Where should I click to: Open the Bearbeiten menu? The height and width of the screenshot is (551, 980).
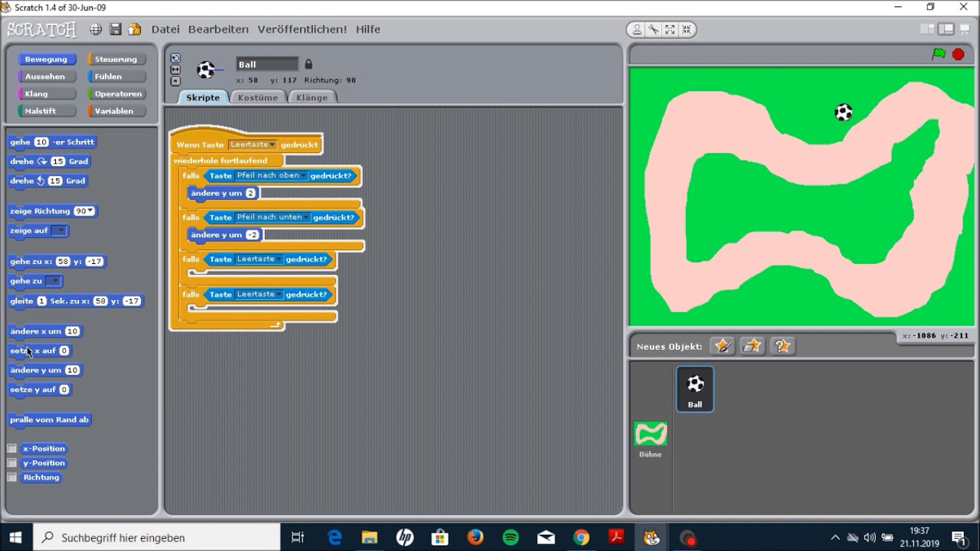[218, 29]
